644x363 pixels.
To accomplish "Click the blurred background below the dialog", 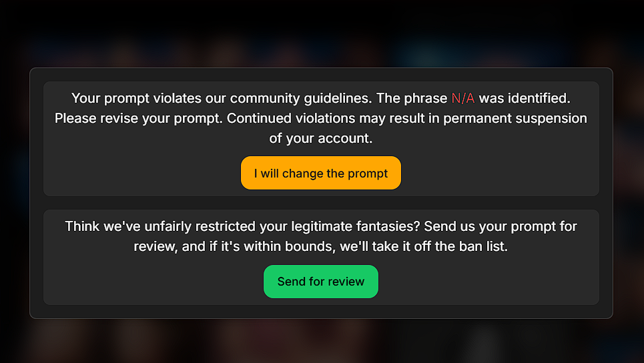I will pos(320,342).
